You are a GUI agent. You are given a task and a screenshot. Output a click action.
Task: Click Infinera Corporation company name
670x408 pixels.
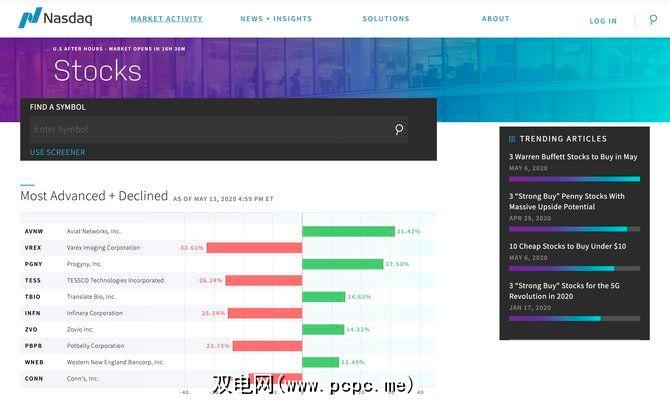pos(94,313)
